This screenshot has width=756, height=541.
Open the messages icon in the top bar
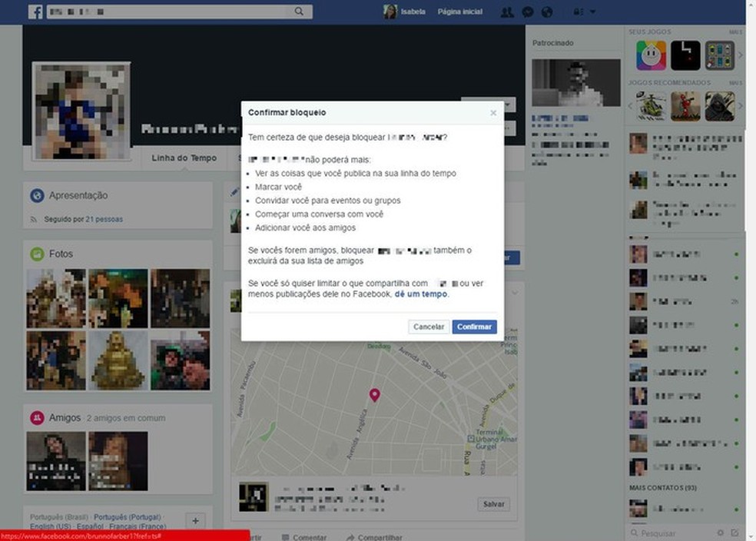[528, 12]
